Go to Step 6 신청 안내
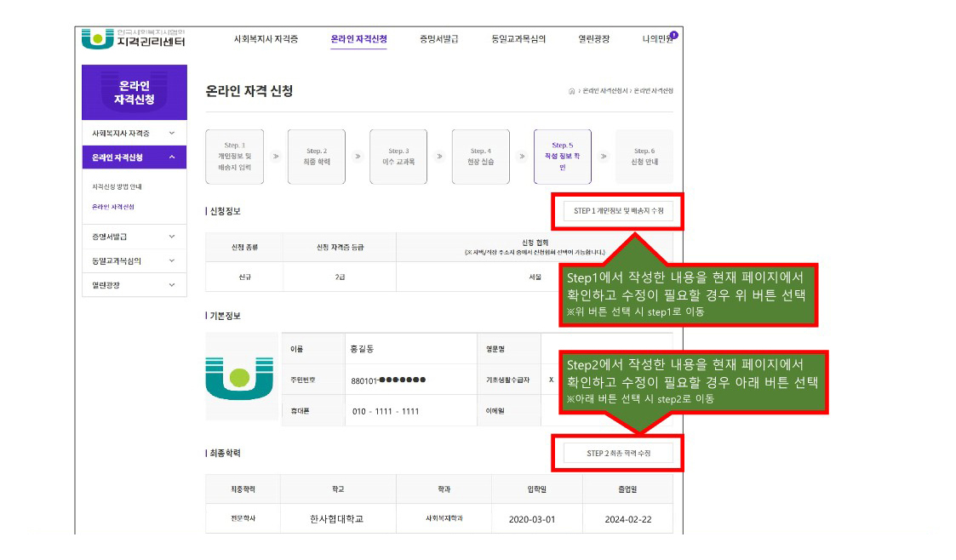 coord(644,157)
